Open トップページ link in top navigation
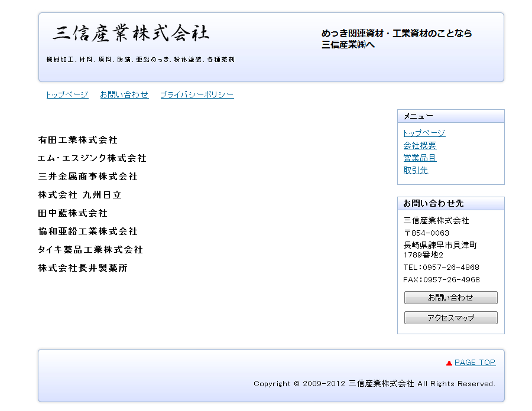This screenshot has width=532, height=411. pyautogui.click(x=67, y=95)
